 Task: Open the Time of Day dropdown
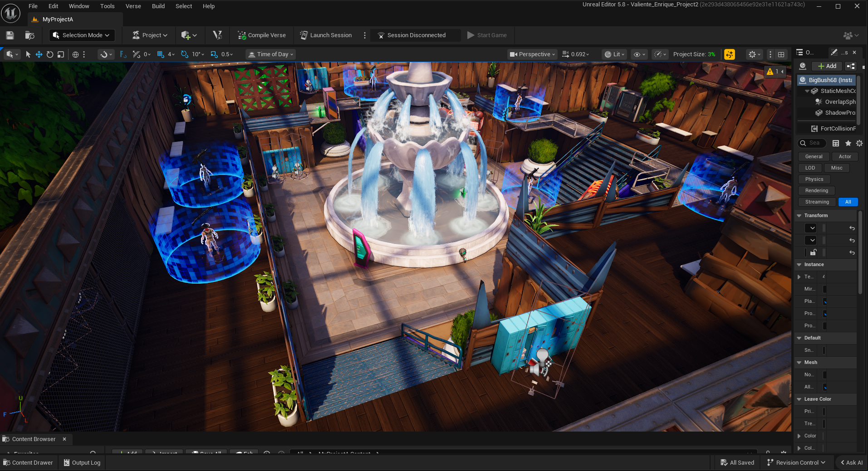[271, 54]
